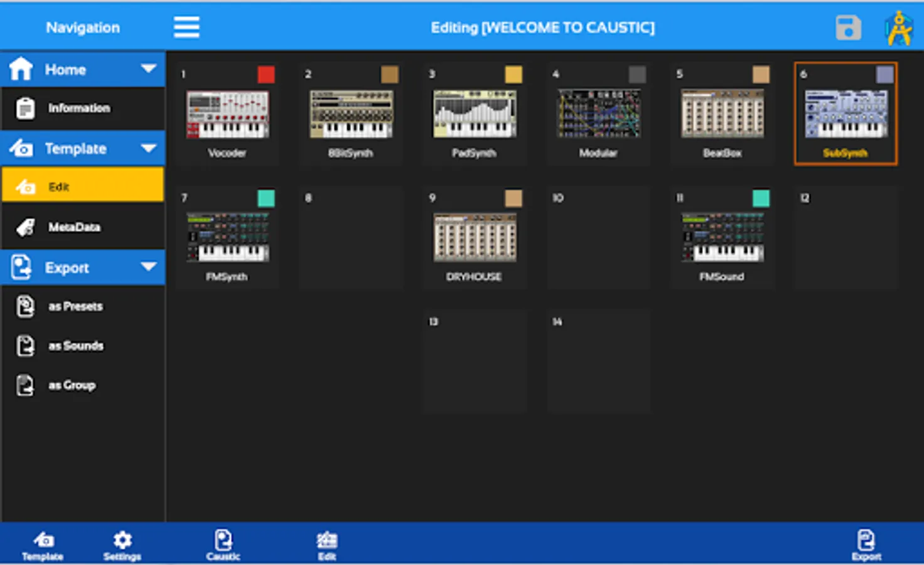
Task: Click the MetaData tag icon
Action: coord(25,227)
